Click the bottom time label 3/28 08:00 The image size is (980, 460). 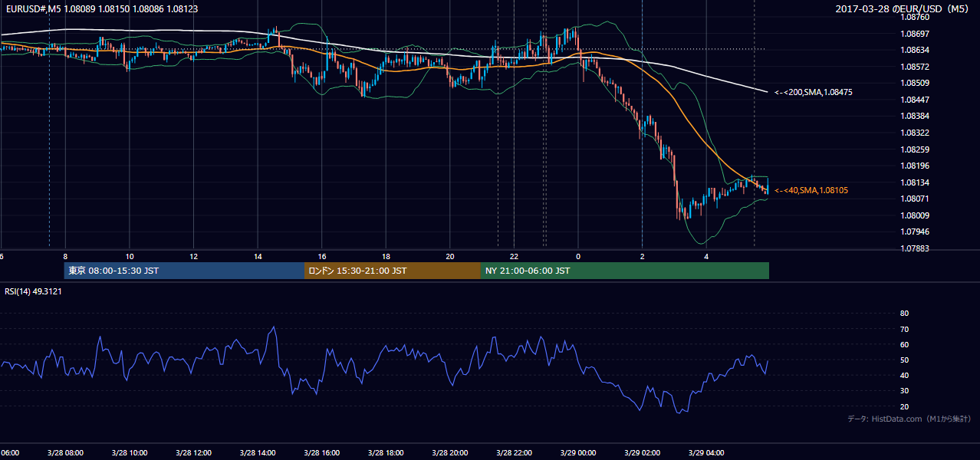(x=65, y=453)
